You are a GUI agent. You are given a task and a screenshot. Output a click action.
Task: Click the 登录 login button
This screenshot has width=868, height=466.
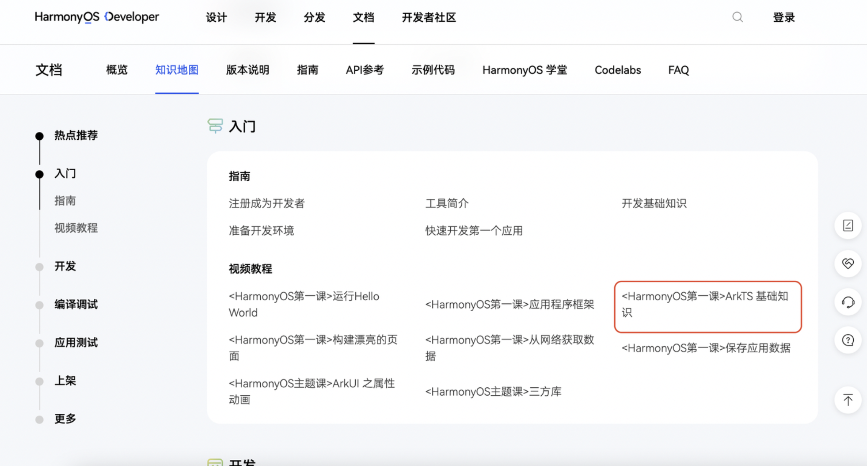[x=783, y=17]
